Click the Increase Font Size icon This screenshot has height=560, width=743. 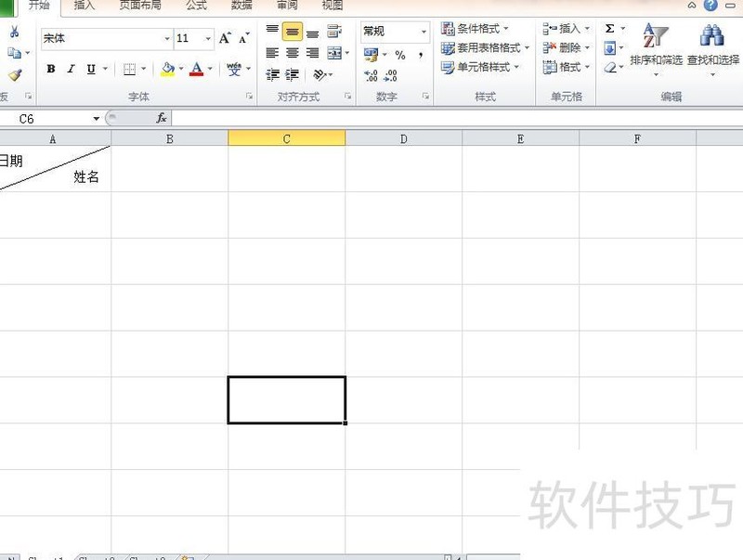[225, 38]
